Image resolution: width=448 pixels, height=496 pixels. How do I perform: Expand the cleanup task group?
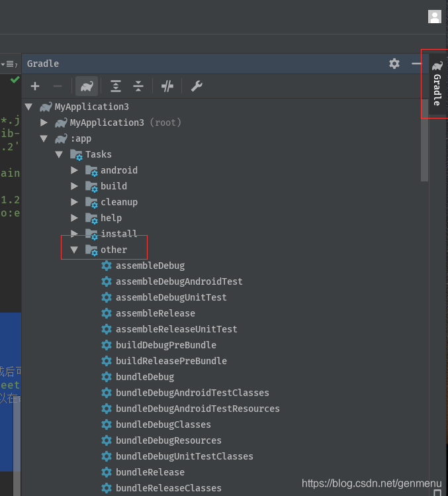(74, 202)
